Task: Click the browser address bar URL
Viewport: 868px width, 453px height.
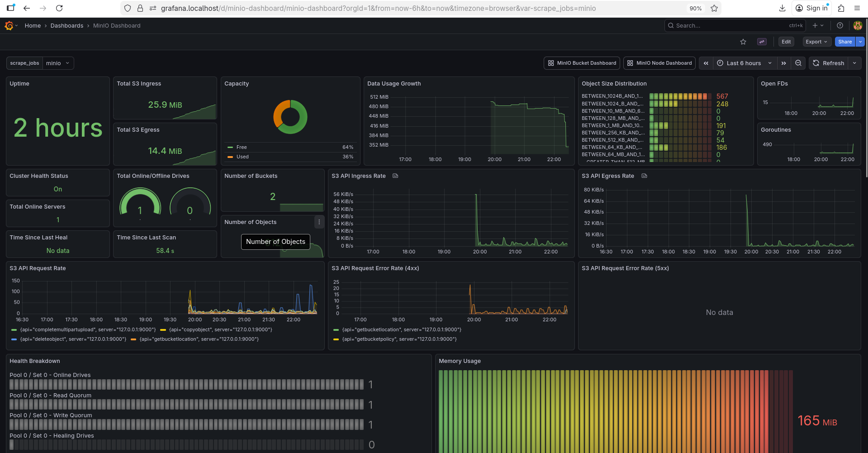Action: (x=378, y=8)
